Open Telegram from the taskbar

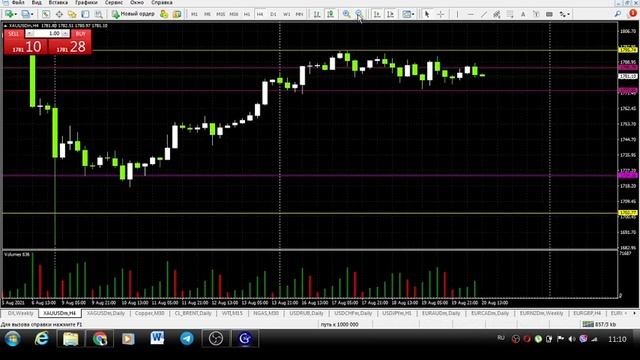pos(187,338)
